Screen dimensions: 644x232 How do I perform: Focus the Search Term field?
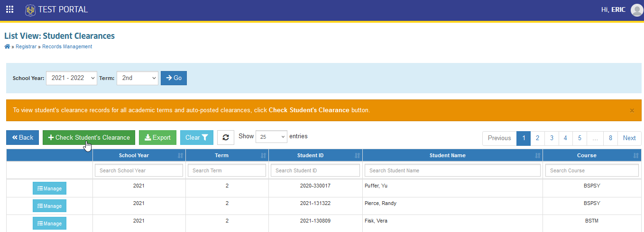(227, 170)
